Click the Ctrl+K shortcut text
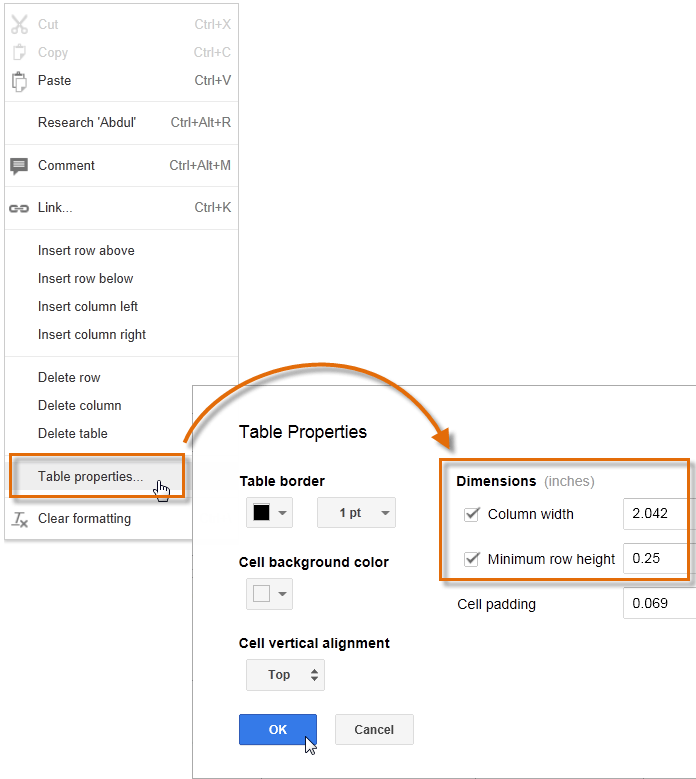Viewport: 696px width, 779px height. pos(213,208)
